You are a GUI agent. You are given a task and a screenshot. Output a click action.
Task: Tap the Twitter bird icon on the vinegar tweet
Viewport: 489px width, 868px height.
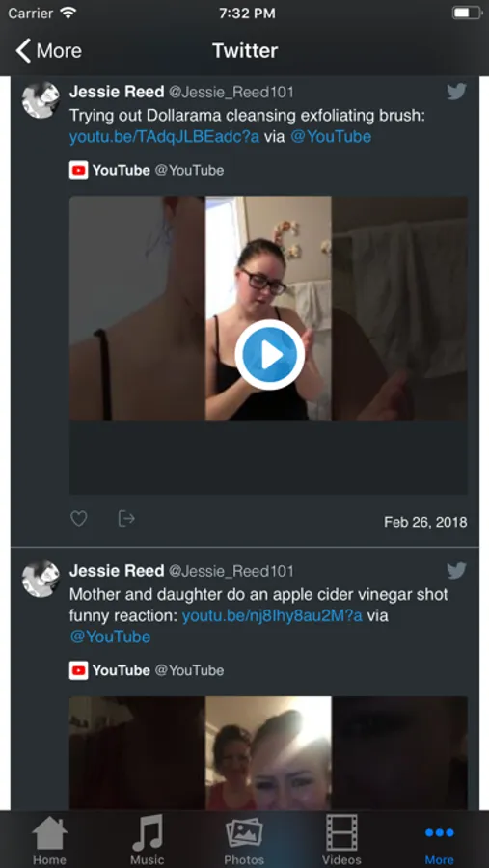pyautogui.click(x=456, y=570)
